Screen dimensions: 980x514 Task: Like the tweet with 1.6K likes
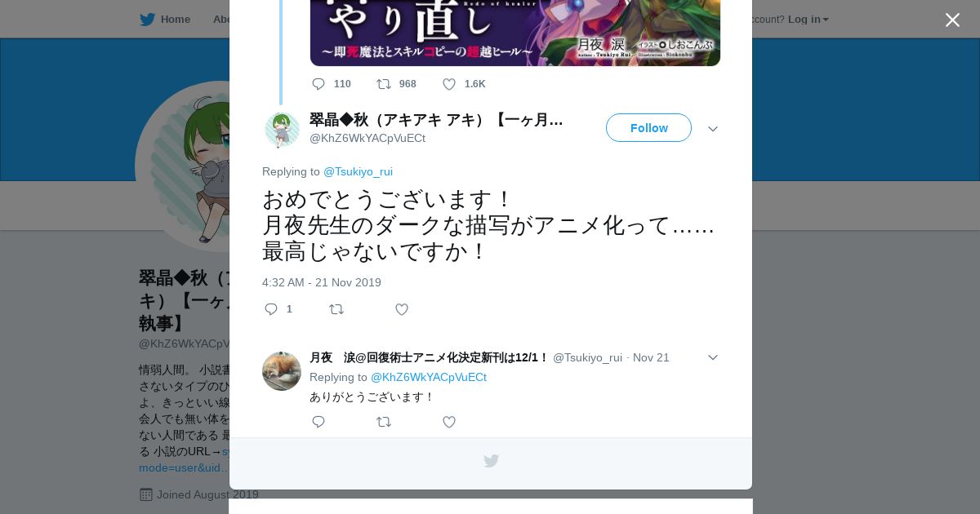[x=449, y=84]
